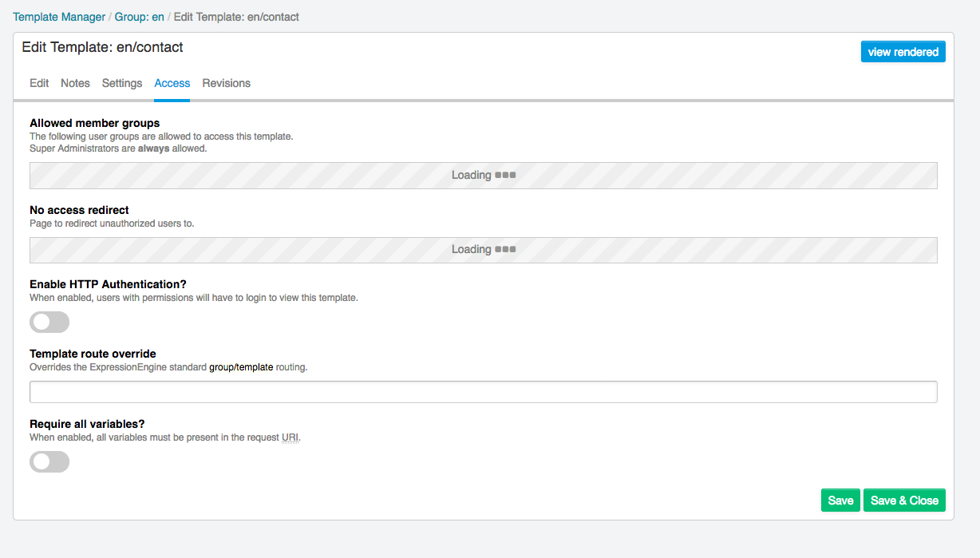The image size is (980, 558).
Task: Open the Notes tab
Action: point(75,83)
